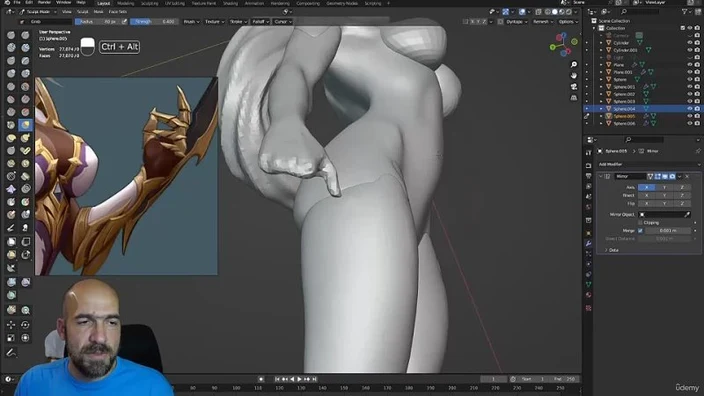The image size is (704, 396).
Task: Select material preview shading mode
Action: pos(562,12)
